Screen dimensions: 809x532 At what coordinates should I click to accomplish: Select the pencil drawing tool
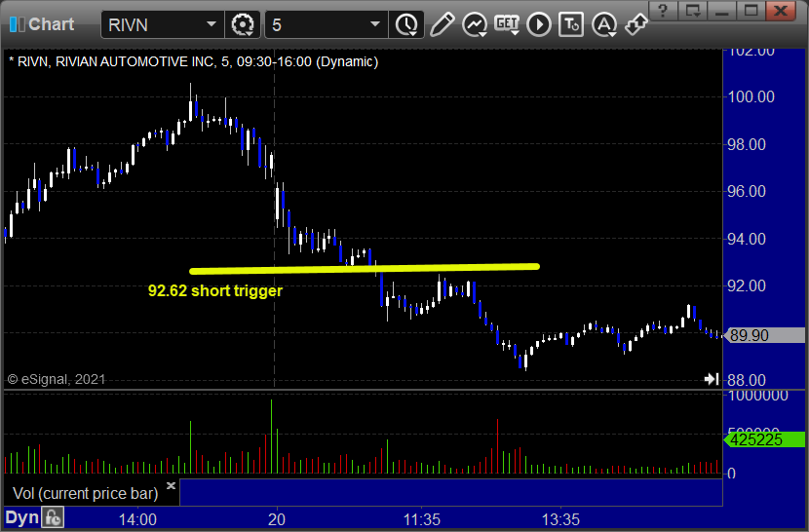pos(442,24)
